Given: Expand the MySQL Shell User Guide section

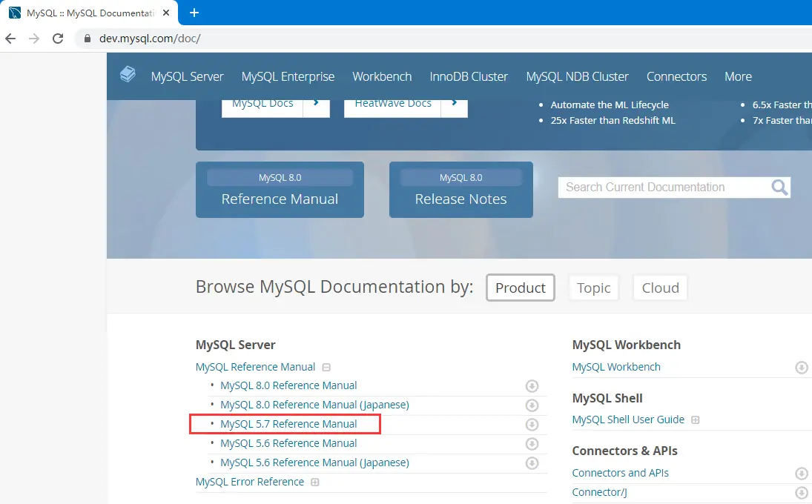Looking at the screenshot, I should point(696,420).
